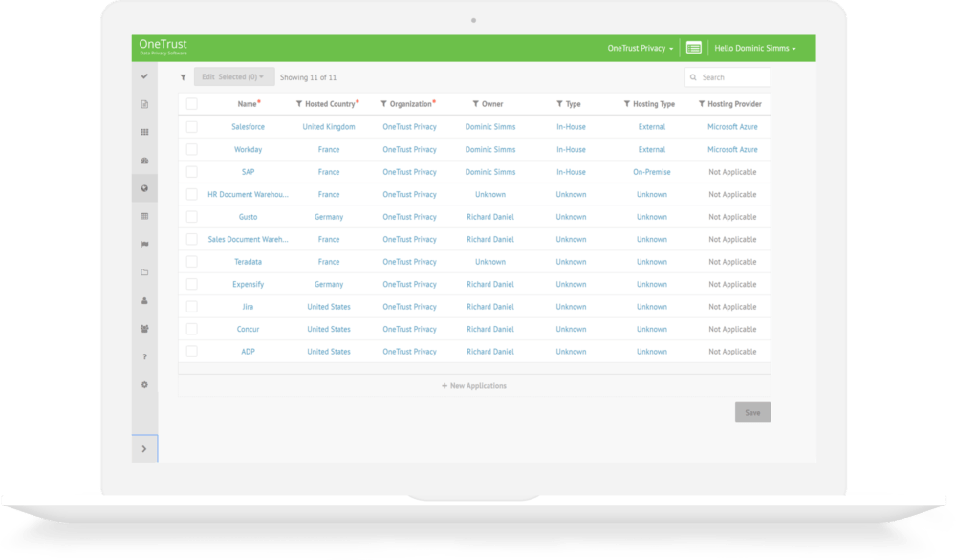Click External hosting type in Salesforce row

[652, 127]
